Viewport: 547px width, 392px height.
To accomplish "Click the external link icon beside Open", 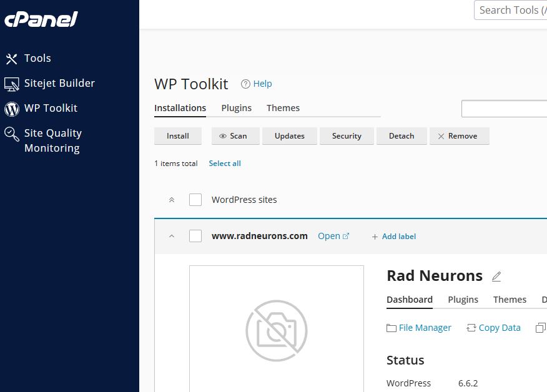I will pyautogui.click(x=346, y=236).
